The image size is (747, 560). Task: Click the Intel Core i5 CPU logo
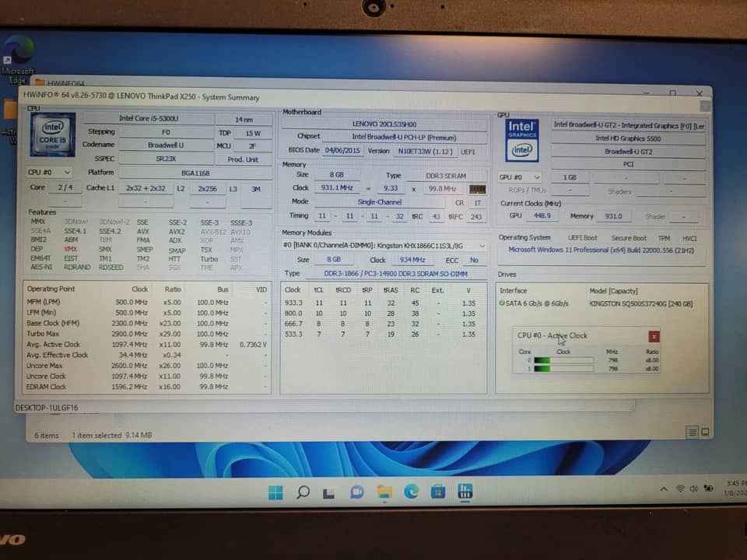pos(53,135)
